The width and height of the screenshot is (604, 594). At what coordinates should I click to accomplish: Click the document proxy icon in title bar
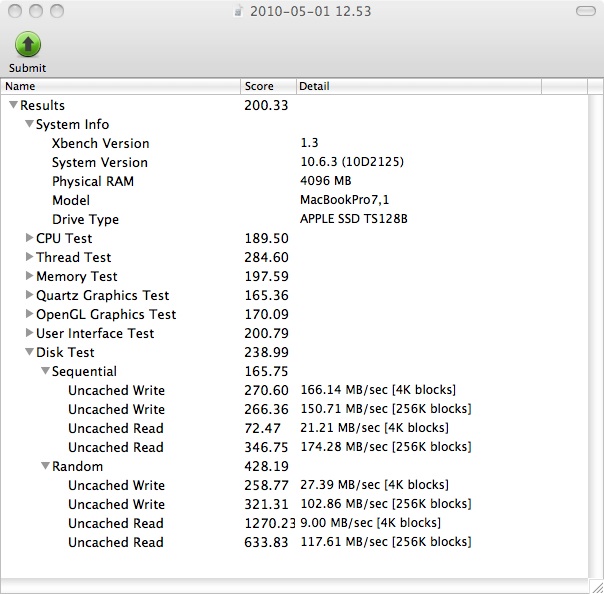click(x=238, y=12)
